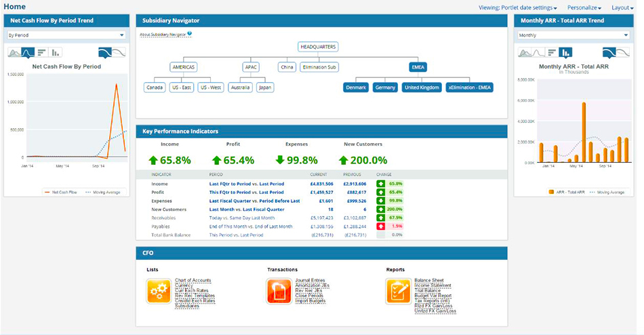
Task: Click the Lists gear icon in CFO panel
Action: point(158,292)
